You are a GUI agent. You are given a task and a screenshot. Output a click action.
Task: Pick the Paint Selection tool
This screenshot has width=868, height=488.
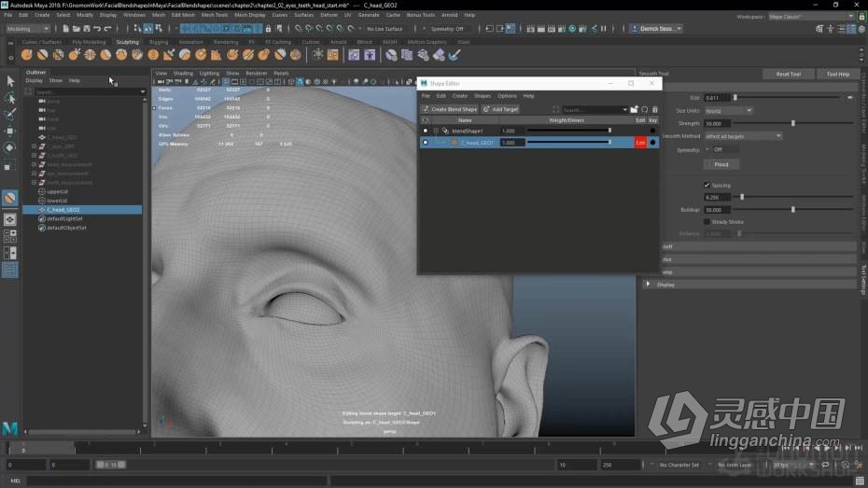10,115
